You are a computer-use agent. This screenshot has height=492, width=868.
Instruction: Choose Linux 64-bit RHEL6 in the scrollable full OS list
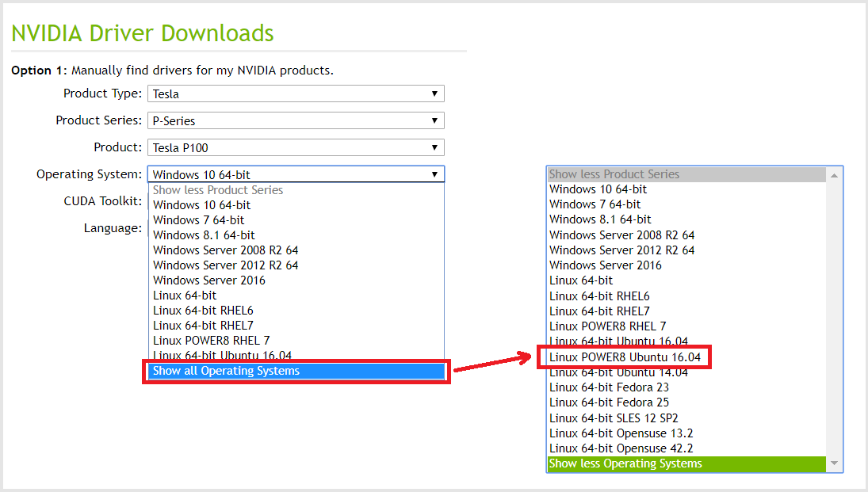[x=686, y=296]
